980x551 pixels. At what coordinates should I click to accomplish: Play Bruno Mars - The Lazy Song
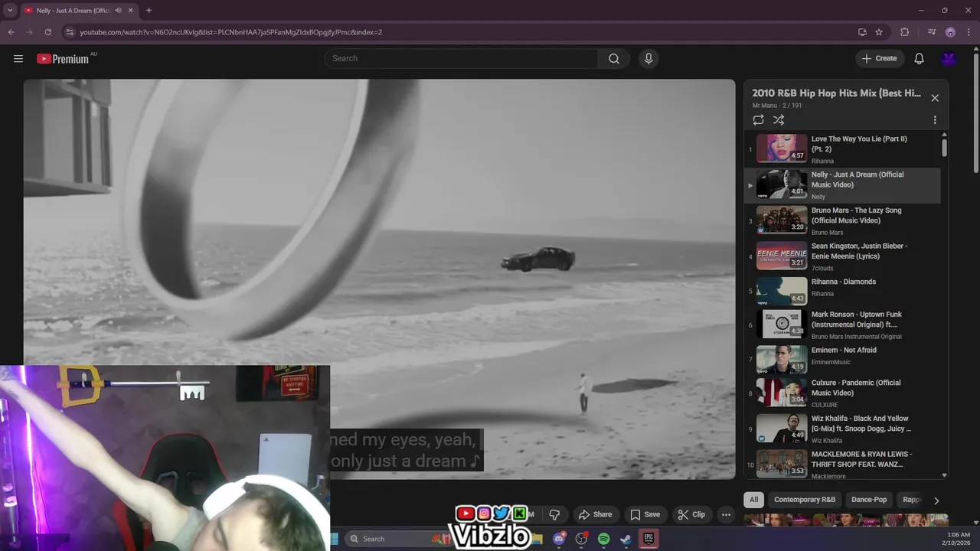tap(842, 220)
